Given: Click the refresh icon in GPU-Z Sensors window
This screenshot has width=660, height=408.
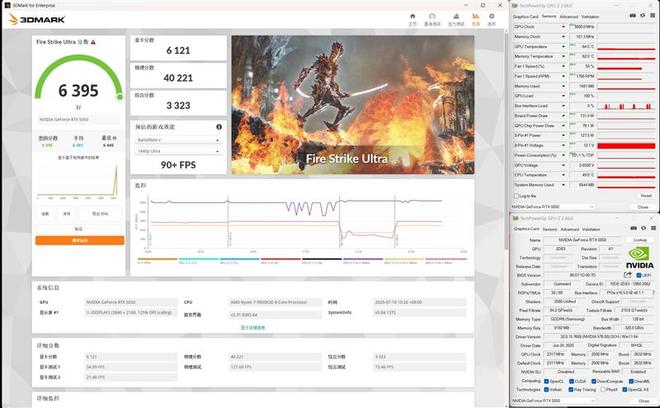Looking at the screenshot, I should click(x=643, y=16).
